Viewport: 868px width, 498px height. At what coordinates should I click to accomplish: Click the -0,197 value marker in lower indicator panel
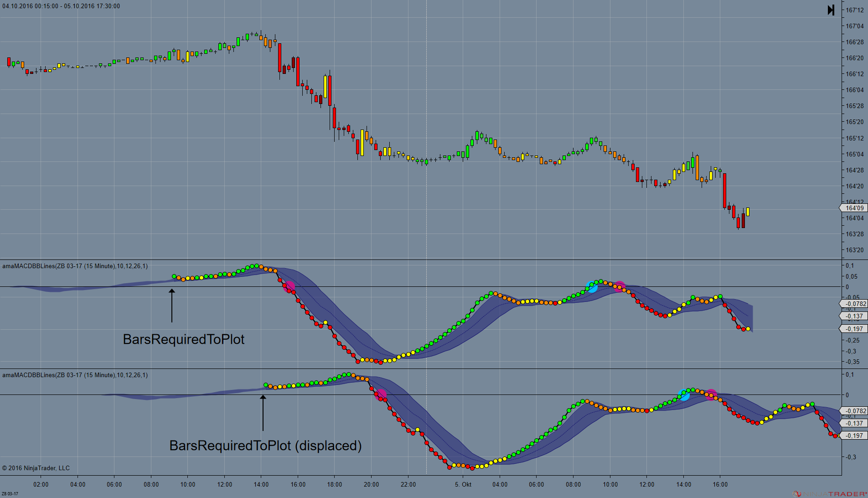coord(853,436)
